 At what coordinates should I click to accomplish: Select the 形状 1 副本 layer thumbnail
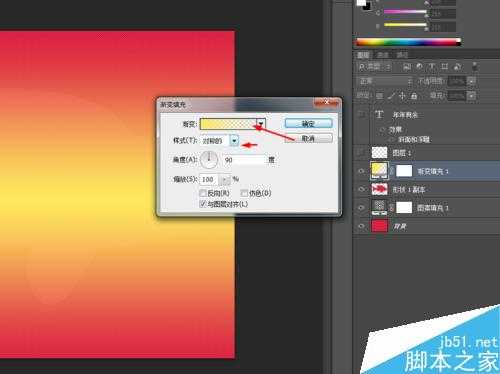click(379, 189)
